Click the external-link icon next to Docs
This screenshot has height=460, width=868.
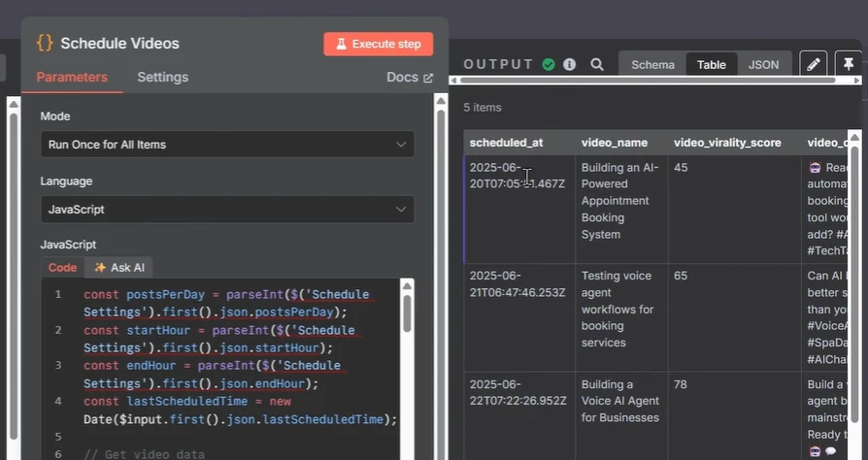[x=428, y=78]
